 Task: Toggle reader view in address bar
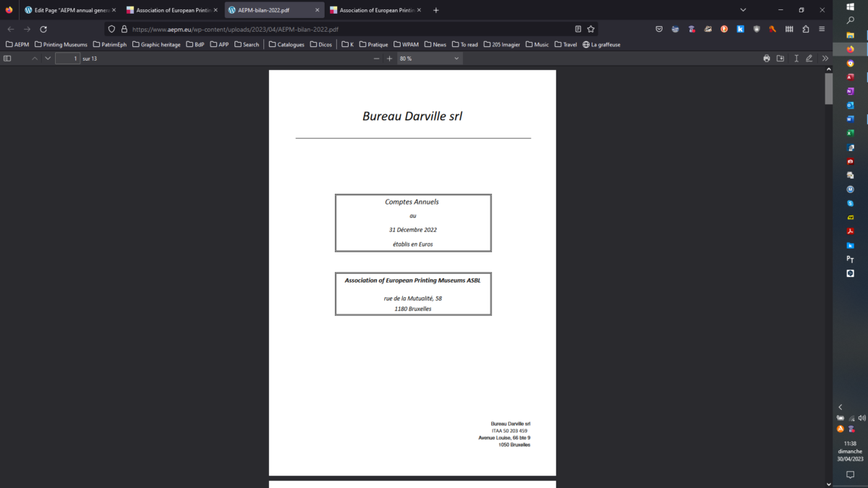[x=577, y=29]
